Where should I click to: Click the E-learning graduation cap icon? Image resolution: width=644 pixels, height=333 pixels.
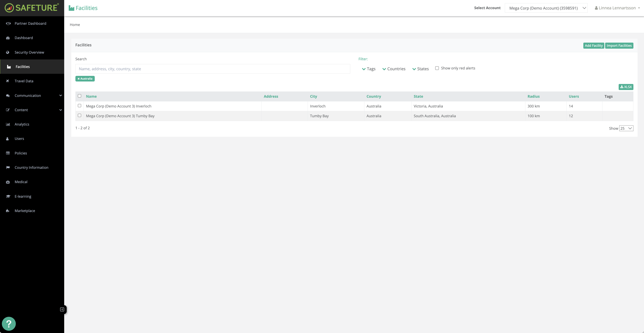[x=8, y=196]
